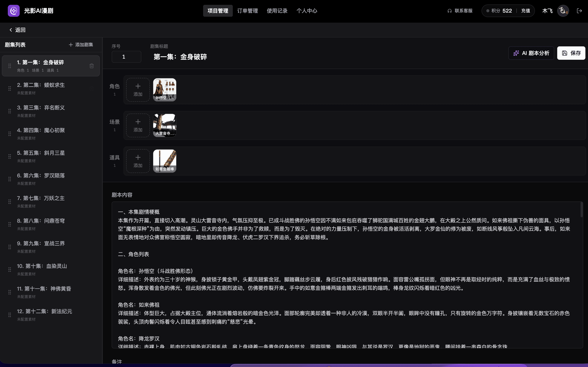Image resolution: width=588 pixels, height=367 pixels.
Task: Open the 孙悟空 character thumbnail
Action: pos(165,90)
